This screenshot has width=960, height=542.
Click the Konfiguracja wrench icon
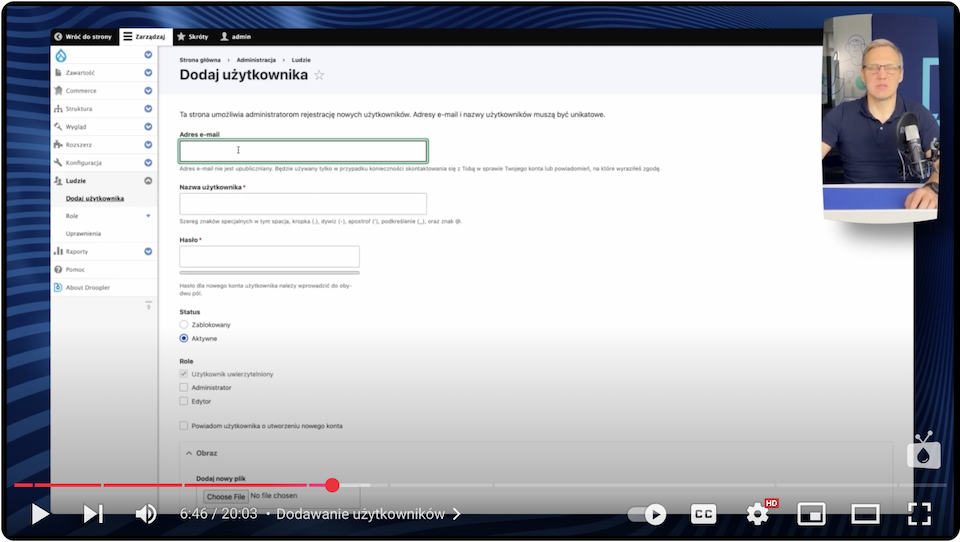pyautogui.click(x=58, y=163)
